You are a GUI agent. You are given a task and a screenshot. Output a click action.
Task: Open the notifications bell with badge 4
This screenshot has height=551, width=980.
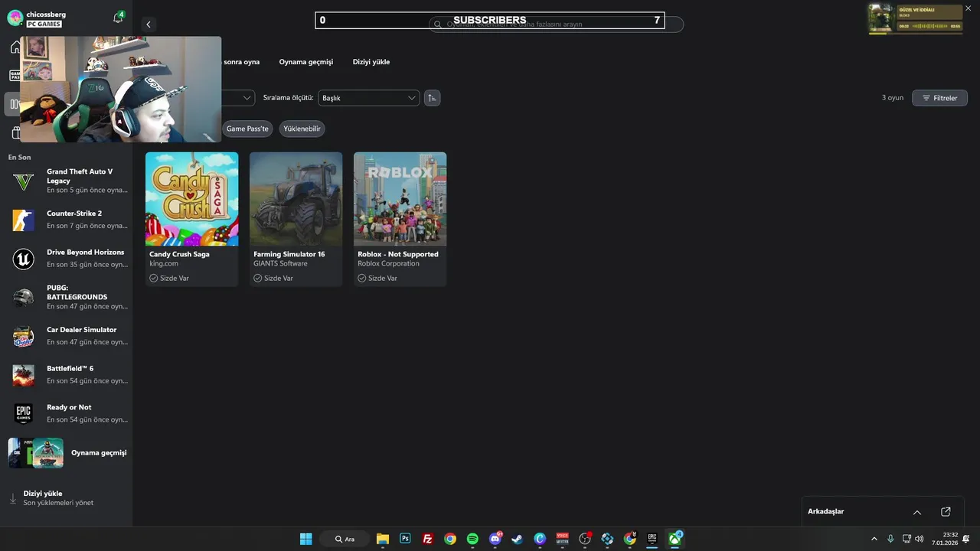coord(118,18)
